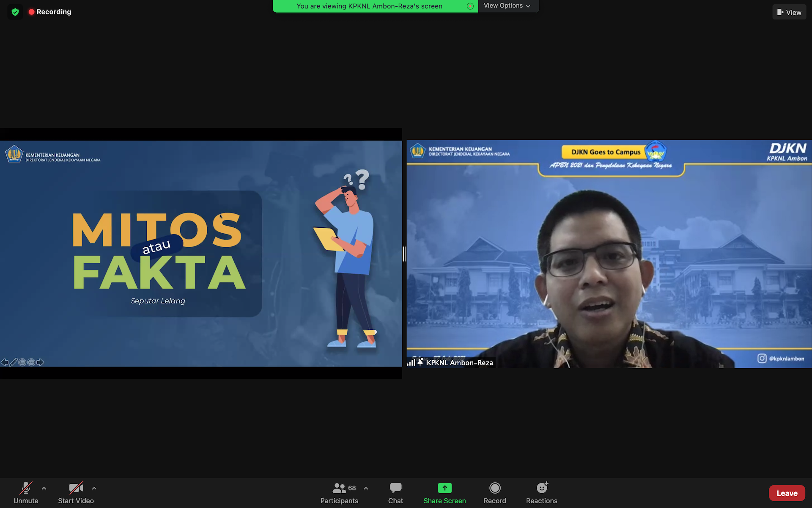Start Video camera toggle
The width and height of the screenshot is (812, 508).
[x=76, y=493]
